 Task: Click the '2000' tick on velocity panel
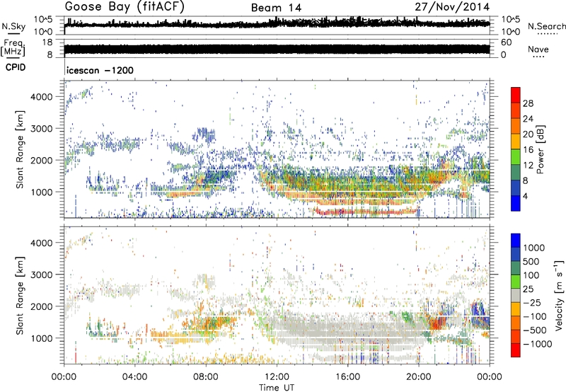click(x=42, y=306)
